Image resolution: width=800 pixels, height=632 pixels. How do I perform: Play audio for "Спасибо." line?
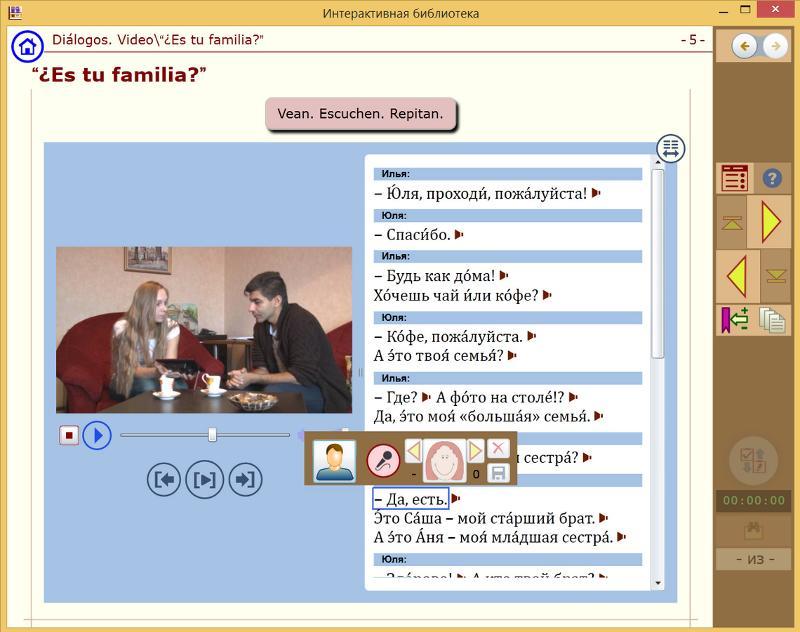click(460, 235)
